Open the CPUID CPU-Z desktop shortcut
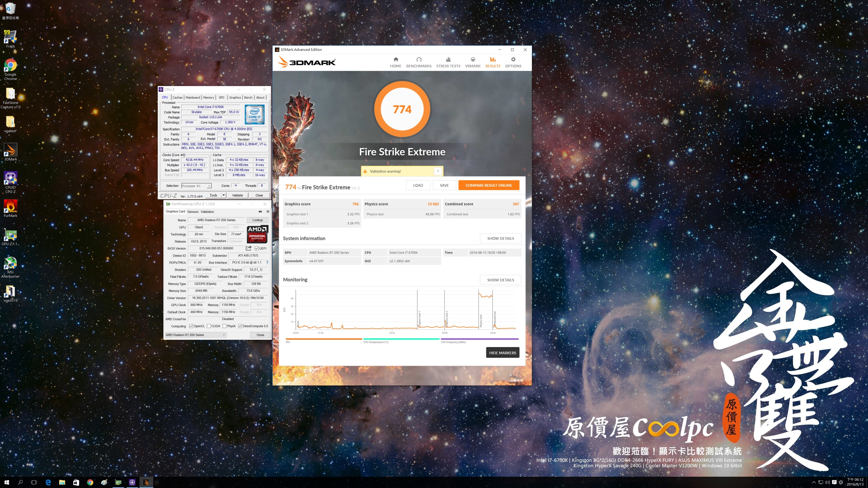Image resolution: width=868 pixels, height=488 pixels. click(10, 182)
